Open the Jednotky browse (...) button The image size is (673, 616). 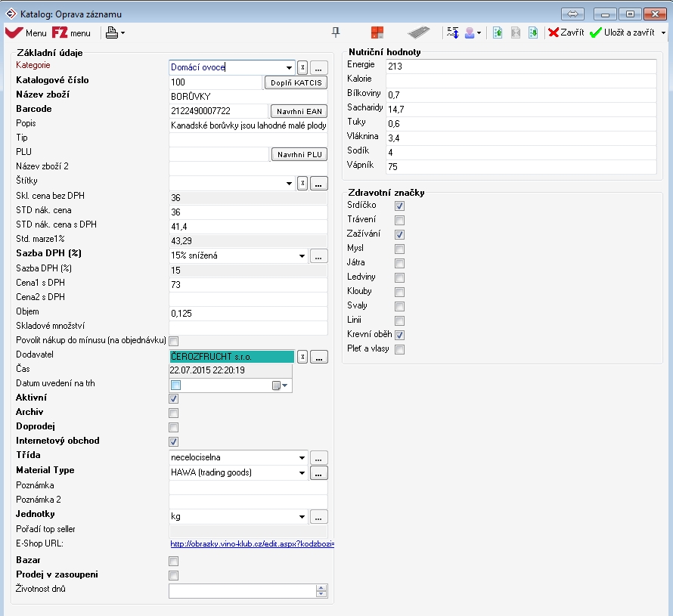pos(318,516)
